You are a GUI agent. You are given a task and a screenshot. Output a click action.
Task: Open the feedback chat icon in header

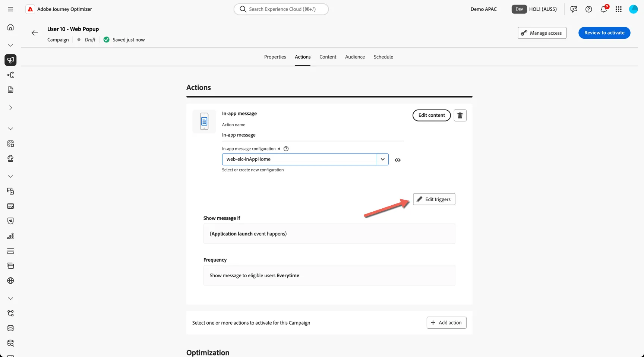click(x=574, y=9)
